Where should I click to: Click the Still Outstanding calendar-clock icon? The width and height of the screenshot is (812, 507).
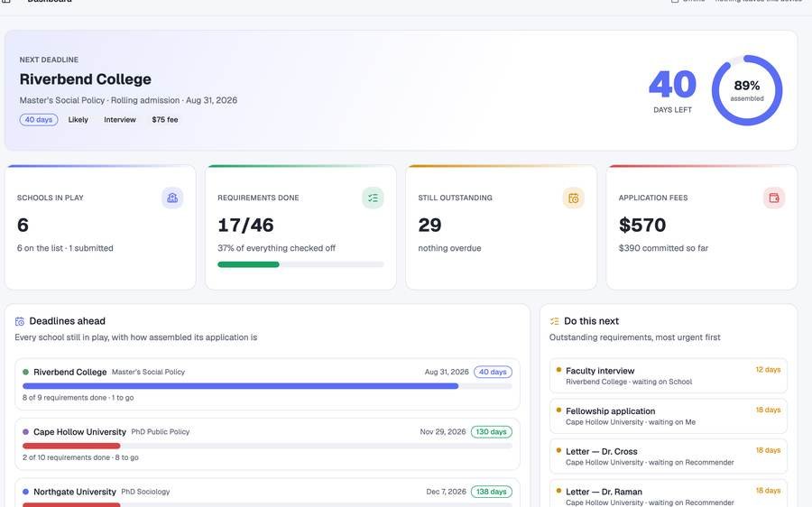pos(573,198)
